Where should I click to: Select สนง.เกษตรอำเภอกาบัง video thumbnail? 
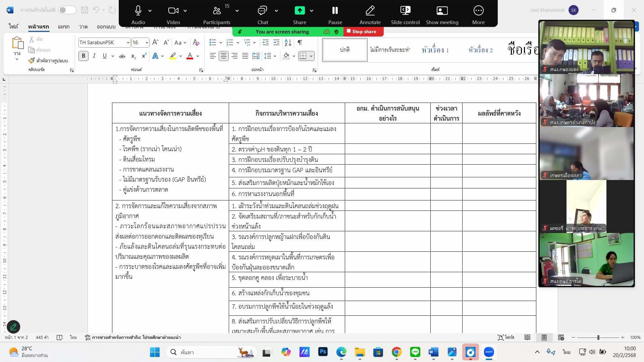(586, 101)
